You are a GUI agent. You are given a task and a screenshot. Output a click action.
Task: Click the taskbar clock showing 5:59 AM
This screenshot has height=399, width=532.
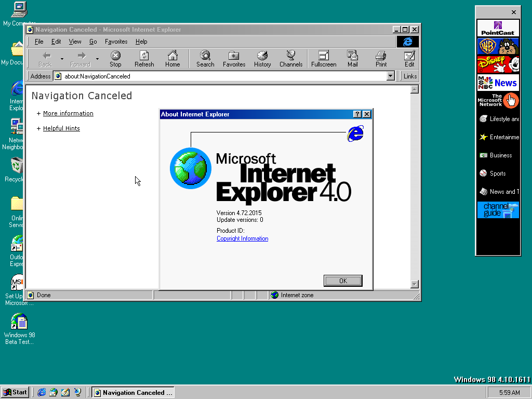point(509,393)
